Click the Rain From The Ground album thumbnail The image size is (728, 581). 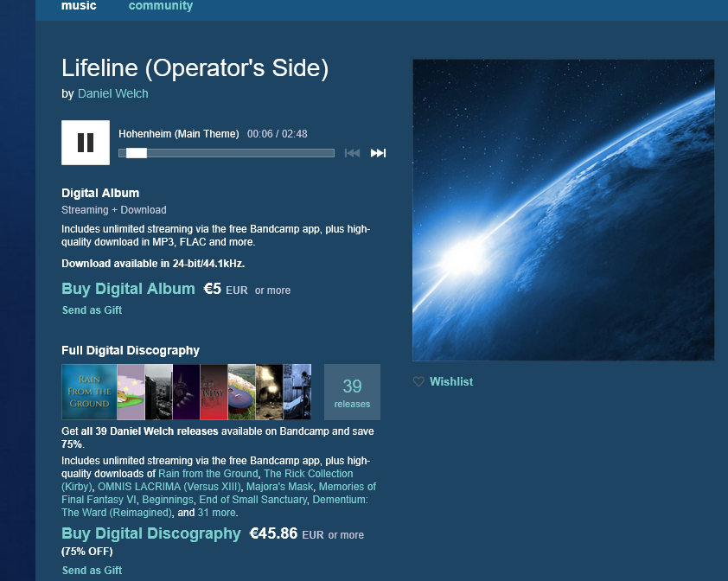pyautogui.click(x=89, y=392)
